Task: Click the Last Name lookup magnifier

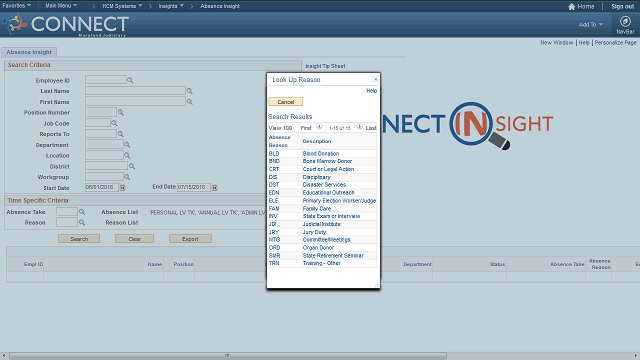Action: click(x=189, y=91)
